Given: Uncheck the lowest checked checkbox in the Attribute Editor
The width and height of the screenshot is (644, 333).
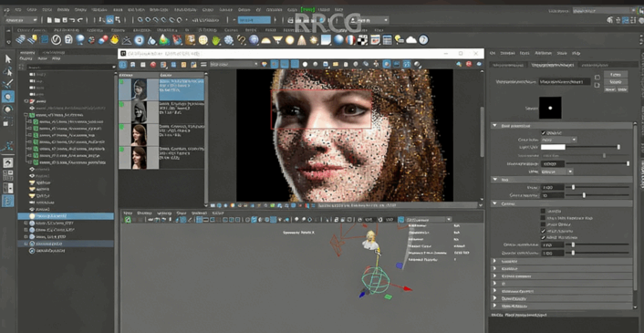Looking at the screenshot, I should tap(543, 237).
